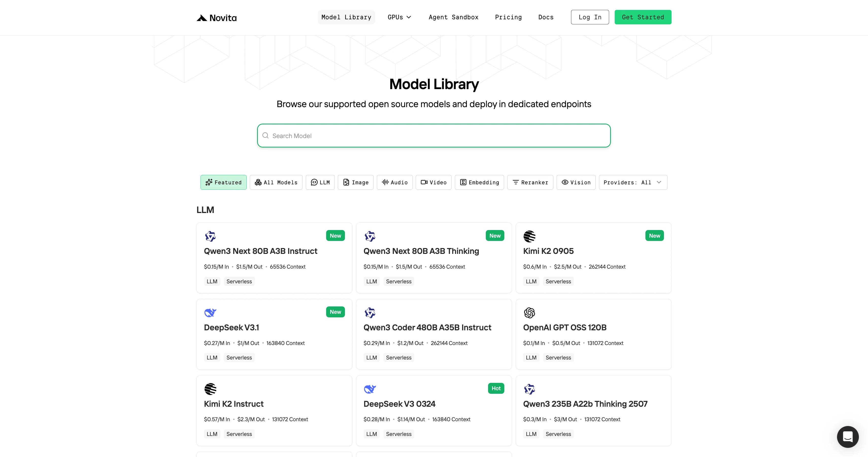Click "$0.28/M In" on DeepSeek V3 0324
This screenshot has height=457, width=868.
click(x=377, y=419)
